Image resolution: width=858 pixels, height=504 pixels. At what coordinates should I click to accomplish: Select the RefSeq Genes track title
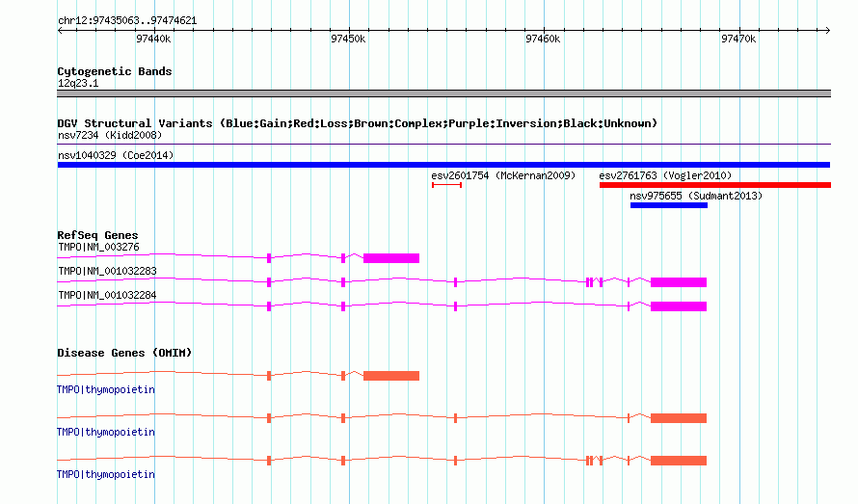pyautogui.click(x=98, y=235)
